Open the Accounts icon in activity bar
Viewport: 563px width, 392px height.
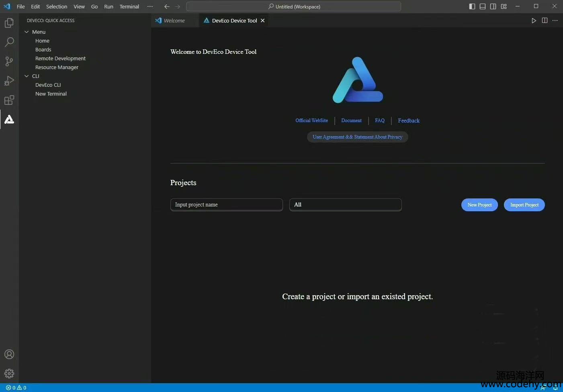point(9,354)
